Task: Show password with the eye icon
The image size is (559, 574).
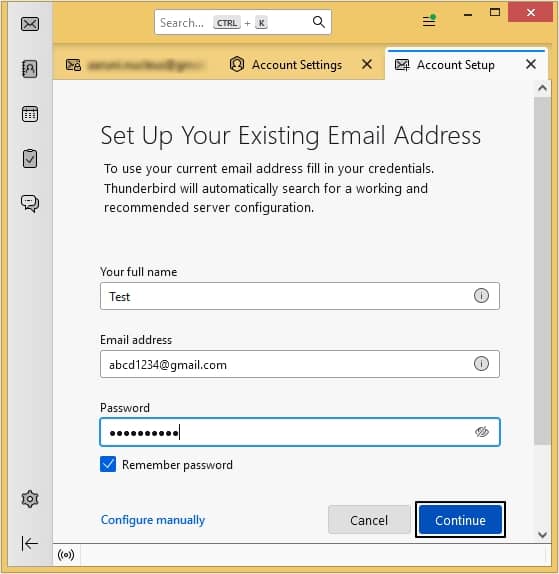Action: pyautogui.click(x=482, y=432)
